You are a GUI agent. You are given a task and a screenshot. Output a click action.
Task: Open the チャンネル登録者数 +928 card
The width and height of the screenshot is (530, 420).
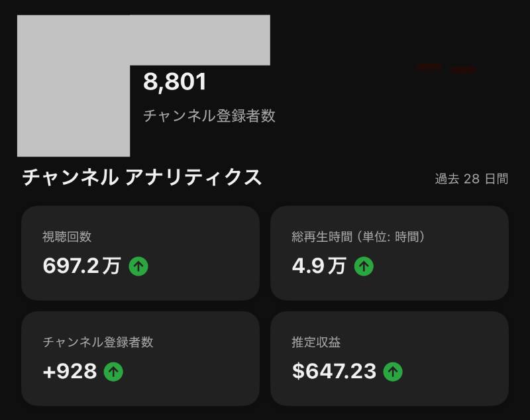click(140, 358)
